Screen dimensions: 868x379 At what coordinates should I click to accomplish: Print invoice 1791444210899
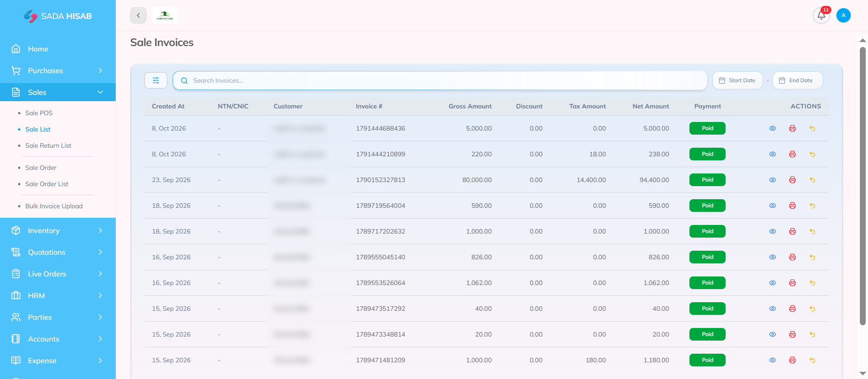pyautogui.click(x=793, y=154)
